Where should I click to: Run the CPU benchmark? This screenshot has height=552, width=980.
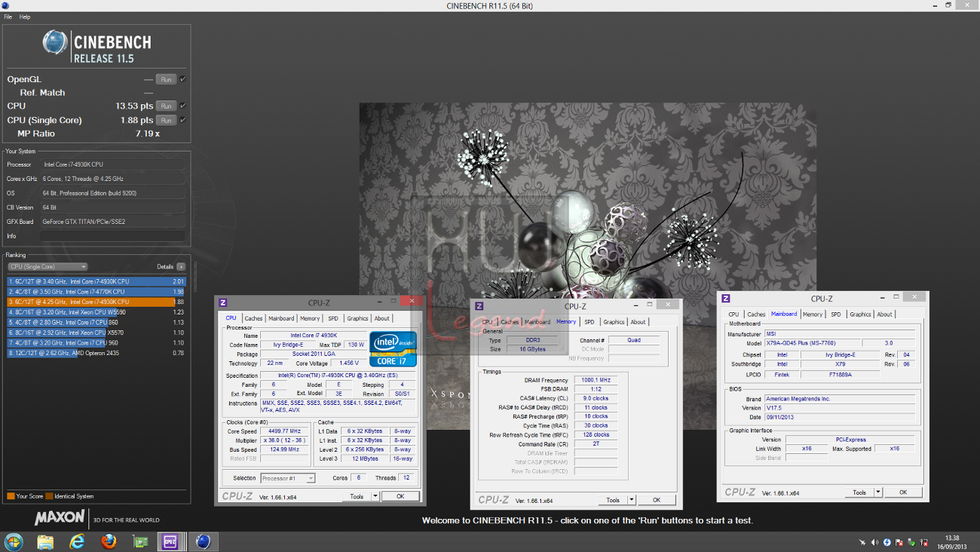pyautogui.click(x=166, y=106)
